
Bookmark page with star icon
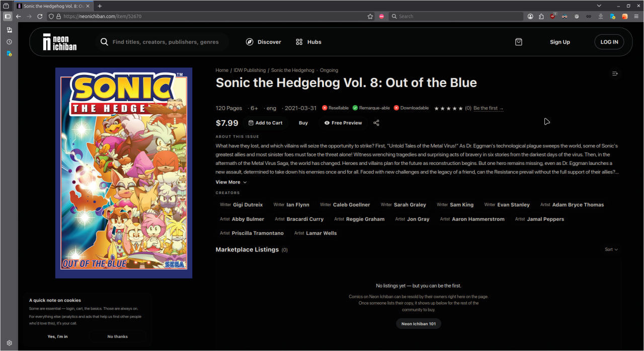tap(370, 16)
